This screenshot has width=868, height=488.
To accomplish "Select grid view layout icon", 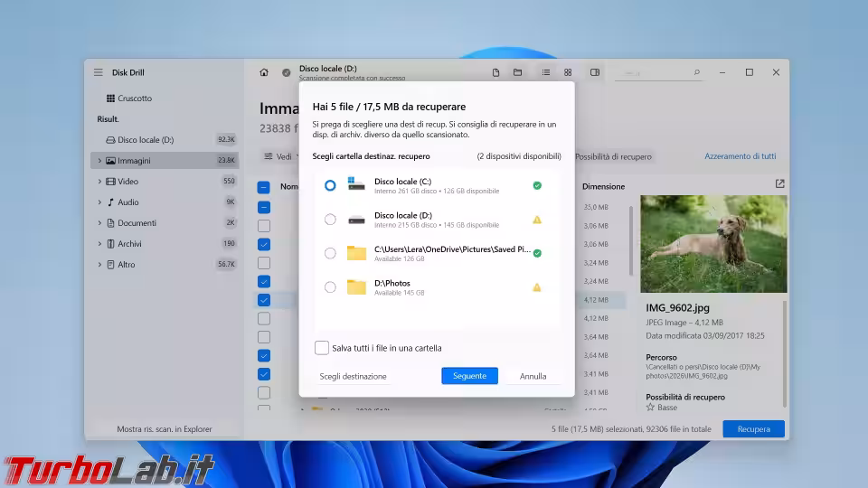I will click(568, 72).
